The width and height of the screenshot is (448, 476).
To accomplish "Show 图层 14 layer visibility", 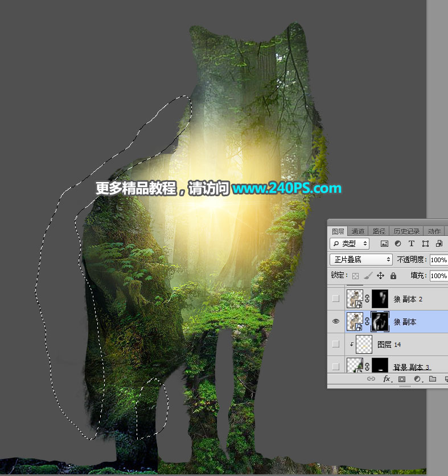I will pos(336,344).
